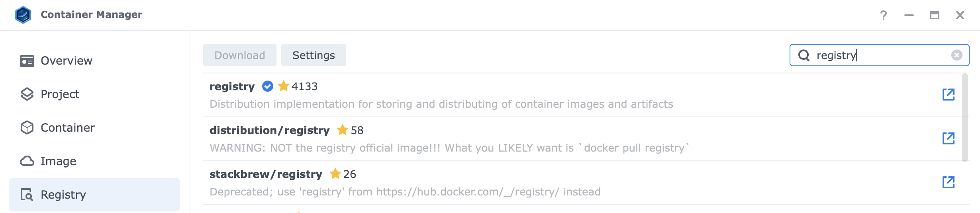Viewport: 980px width, 213px height.
Task: Select the Registry sidebar item
Action: point(94,195)
